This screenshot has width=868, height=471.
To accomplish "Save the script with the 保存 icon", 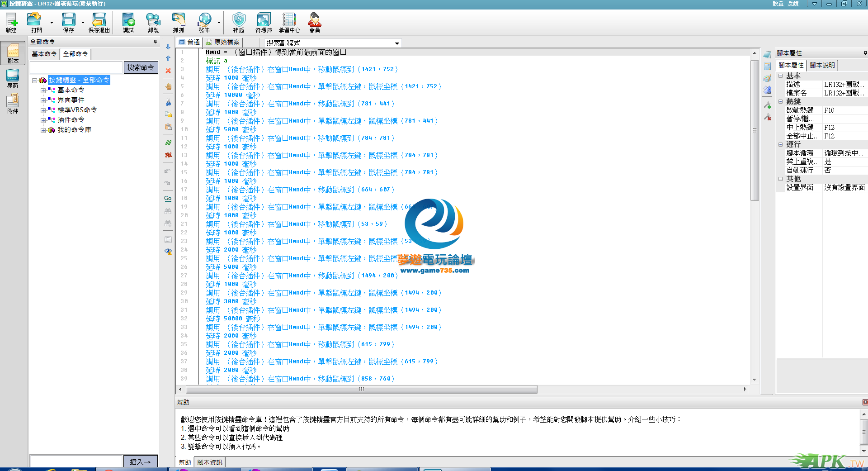I will pyautogui.click(x=68, y=22).
